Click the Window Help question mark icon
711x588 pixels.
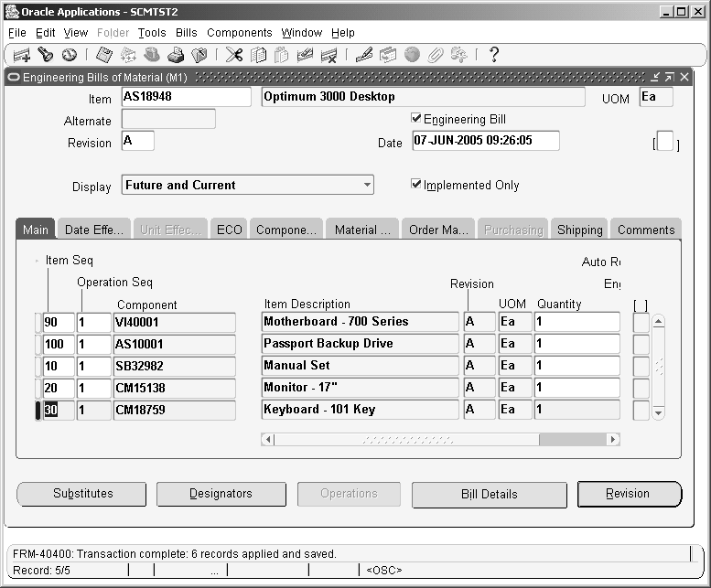tap(494, 55)
